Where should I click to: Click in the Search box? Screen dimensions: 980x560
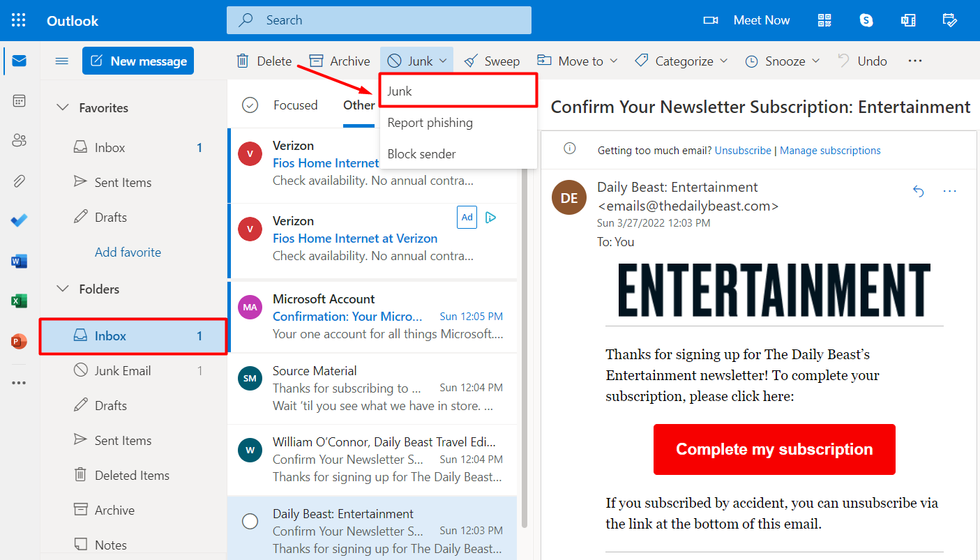[379, 20]
